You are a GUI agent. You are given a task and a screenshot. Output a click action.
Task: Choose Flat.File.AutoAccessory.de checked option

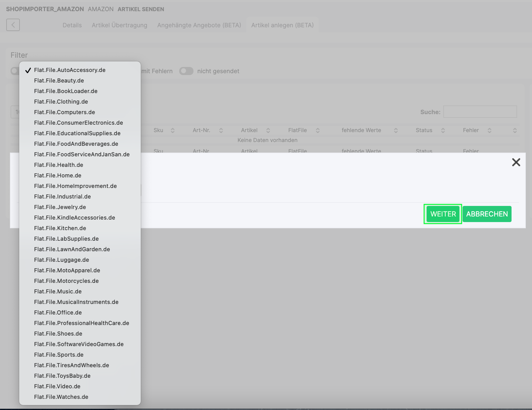70,70
